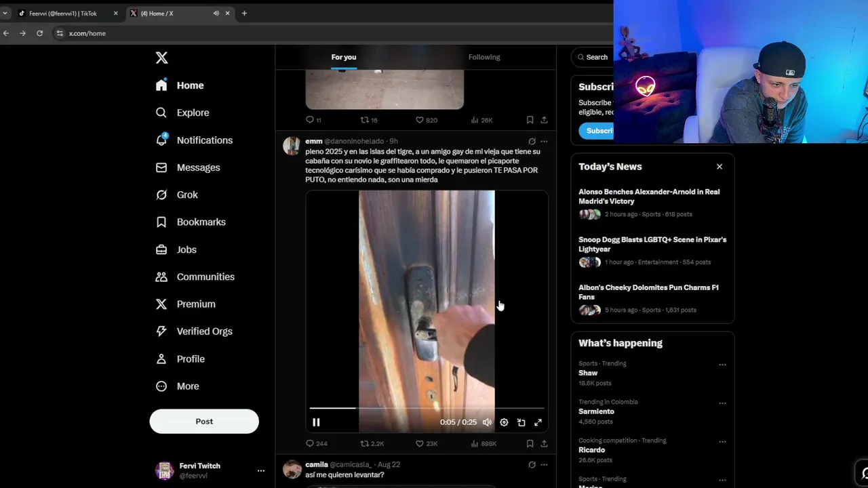Expand the browser tab search dropdown
The width and height of the screenshot is (868, 488).
[x=5, y=13]
